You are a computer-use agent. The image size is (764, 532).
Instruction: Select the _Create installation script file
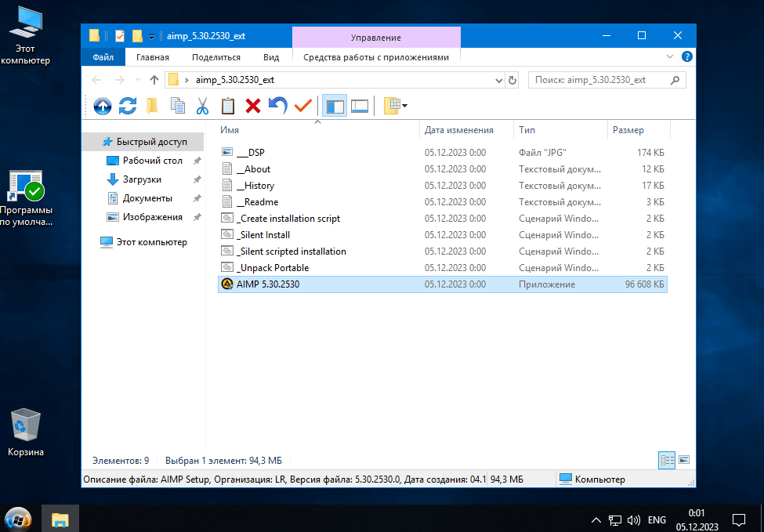(443, 219)
